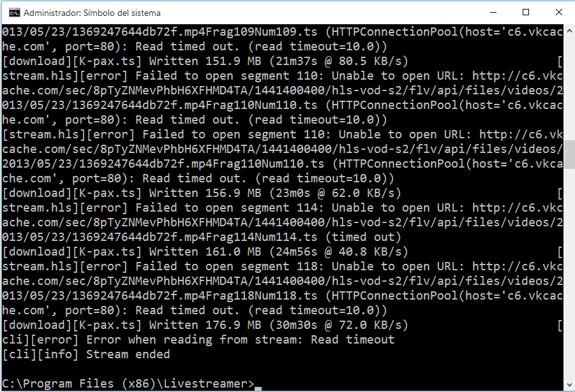Screen dimensions: 575x392
Task: Minimize the Símbolo del sistema window
Action: 493,13
